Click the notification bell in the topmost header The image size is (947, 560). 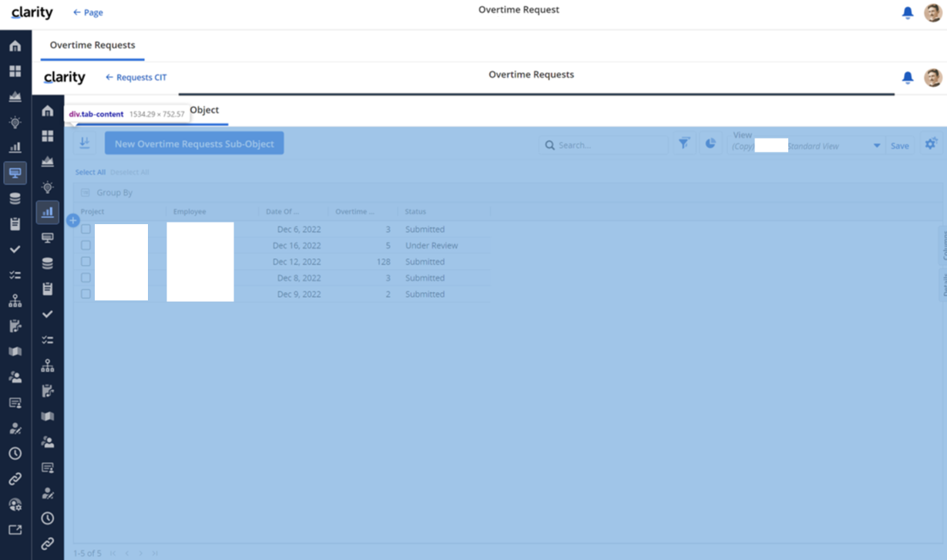(908, 12)
